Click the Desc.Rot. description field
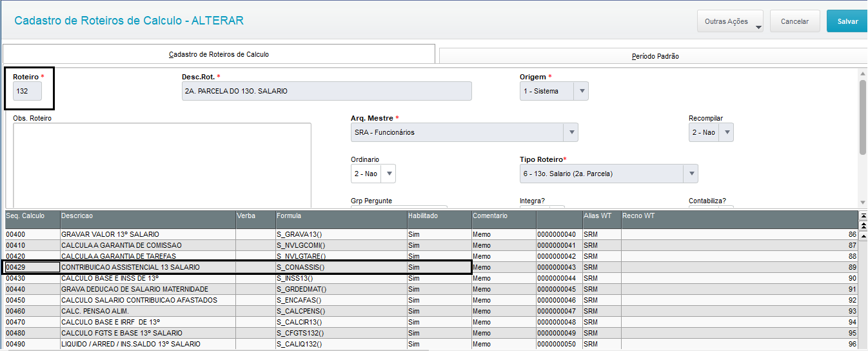 click(326, 91)
